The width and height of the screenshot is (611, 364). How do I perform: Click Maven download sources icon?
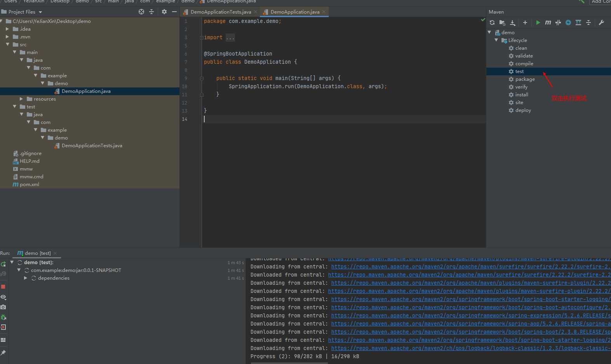point(513,23)
